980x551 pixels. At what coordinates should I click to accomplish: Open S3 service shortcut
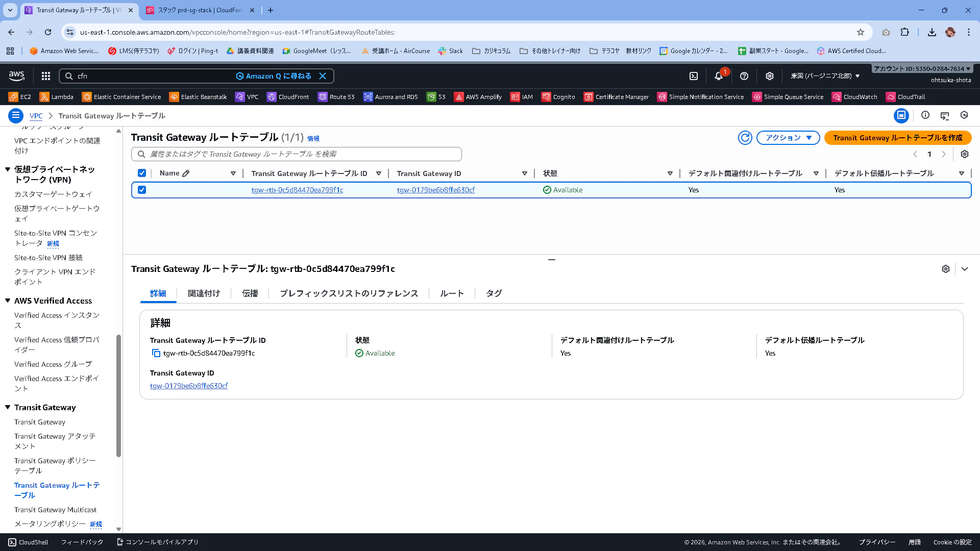coord(436,97)
